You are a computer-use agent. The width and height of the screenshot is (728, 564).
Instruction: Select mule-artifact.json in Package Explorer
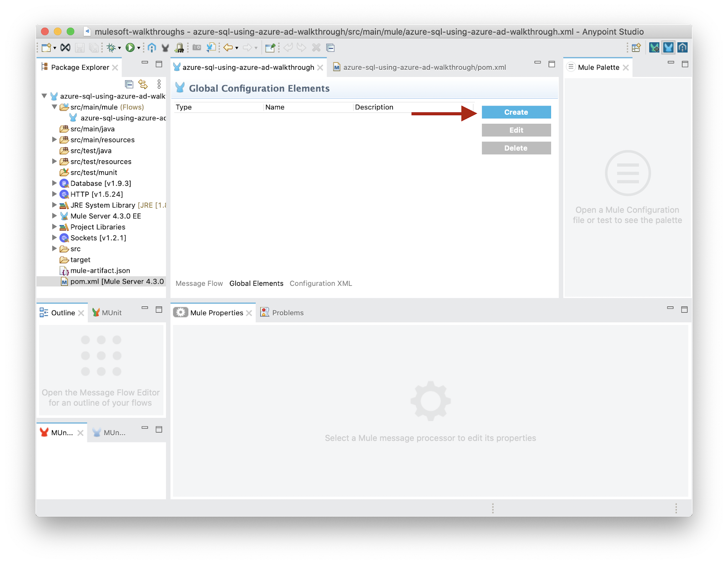pos(100,271)
